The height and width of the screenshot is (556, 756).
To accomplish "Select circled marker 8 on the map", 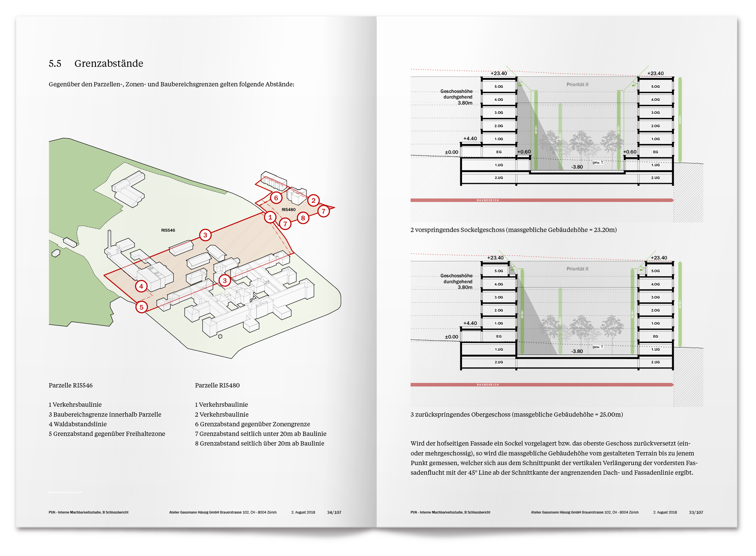I will tap(303, 218).
